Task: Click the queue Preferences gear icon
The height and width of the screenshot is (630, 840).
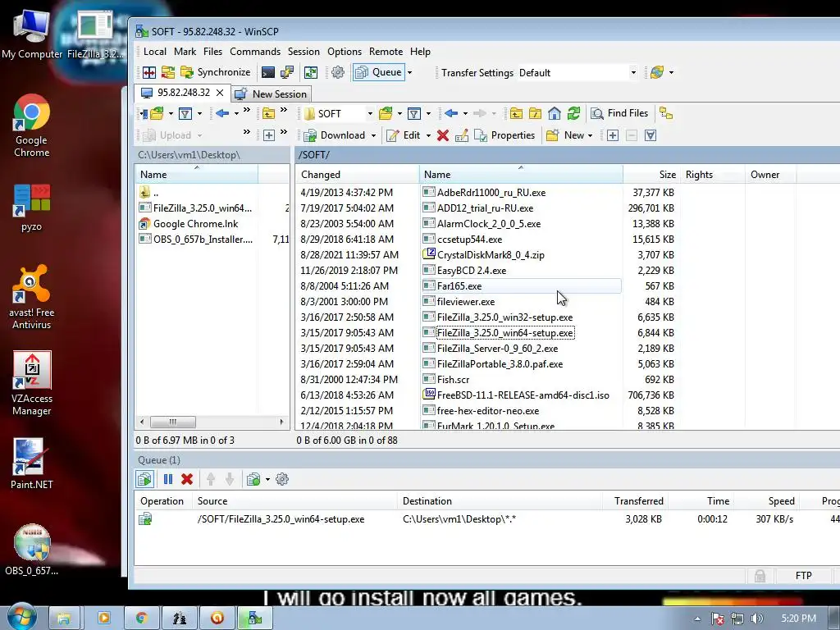Action: (x=282, y=479)
